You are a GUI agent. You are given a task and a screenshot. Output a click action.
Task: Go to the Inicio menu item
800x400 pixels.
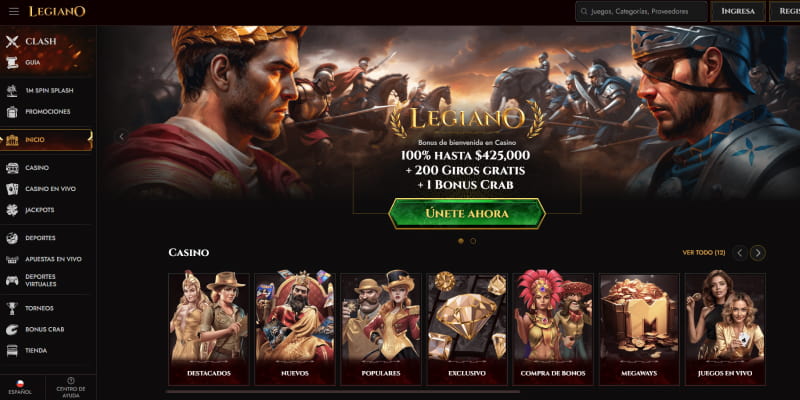(x=46, y=140)
